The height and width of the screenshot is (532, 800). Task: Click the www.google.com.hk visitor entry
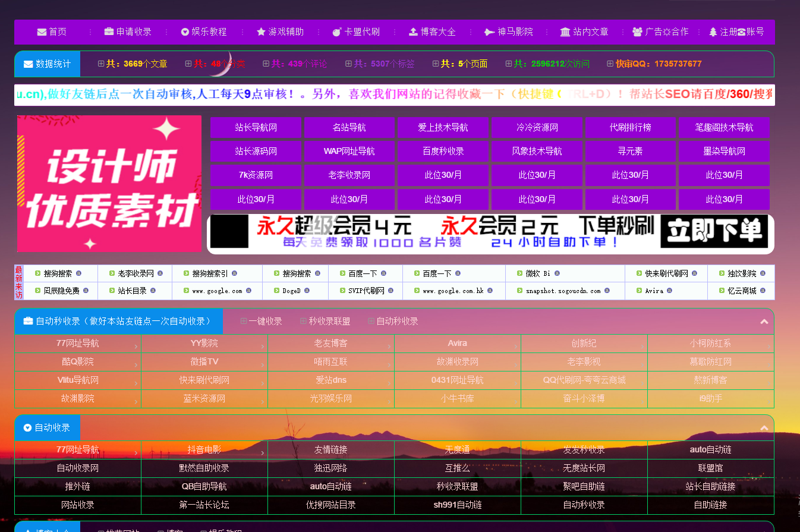(x=453, y=291)
